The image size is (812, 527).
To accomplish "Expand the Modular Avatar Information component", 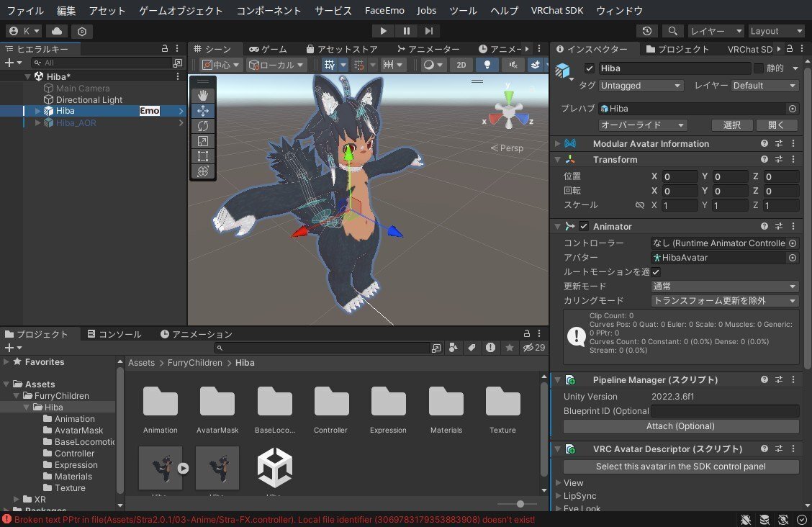I will point(558,143).
